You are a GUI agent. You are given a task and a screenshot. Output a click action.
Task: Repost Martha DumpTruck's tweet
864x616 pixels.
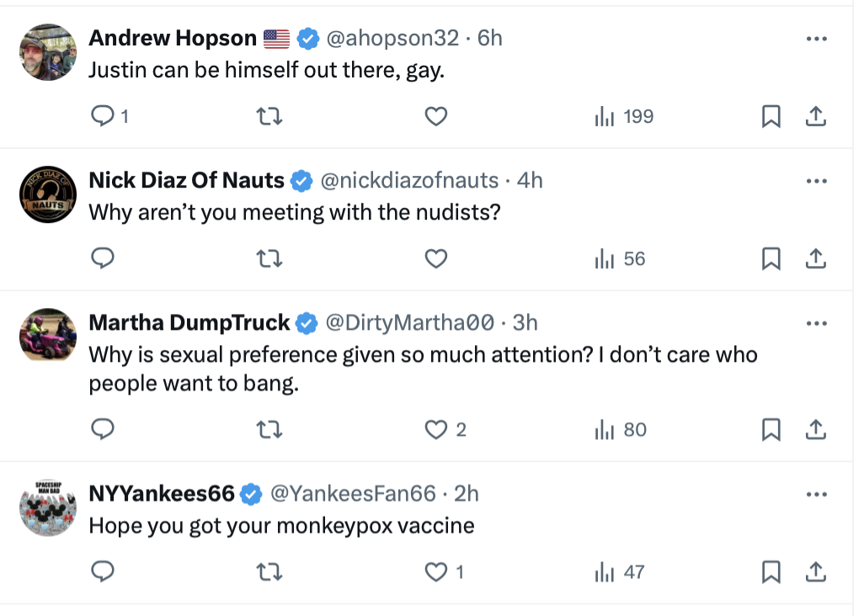point(269,430)
